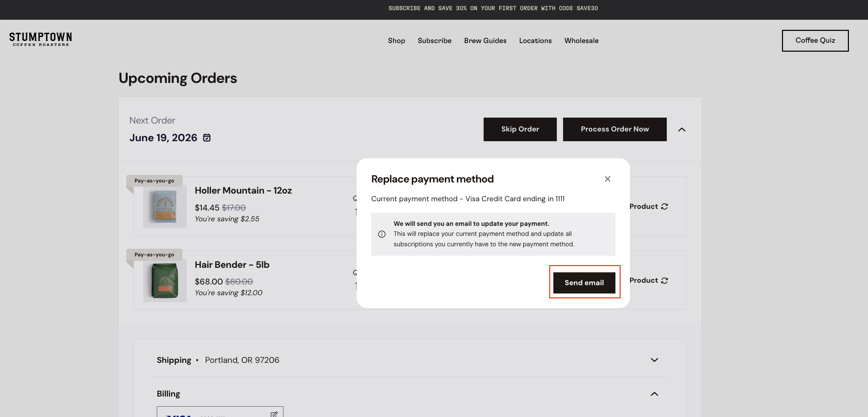Click the edit icon on the Visa billing card

click(x=274, y=414)
